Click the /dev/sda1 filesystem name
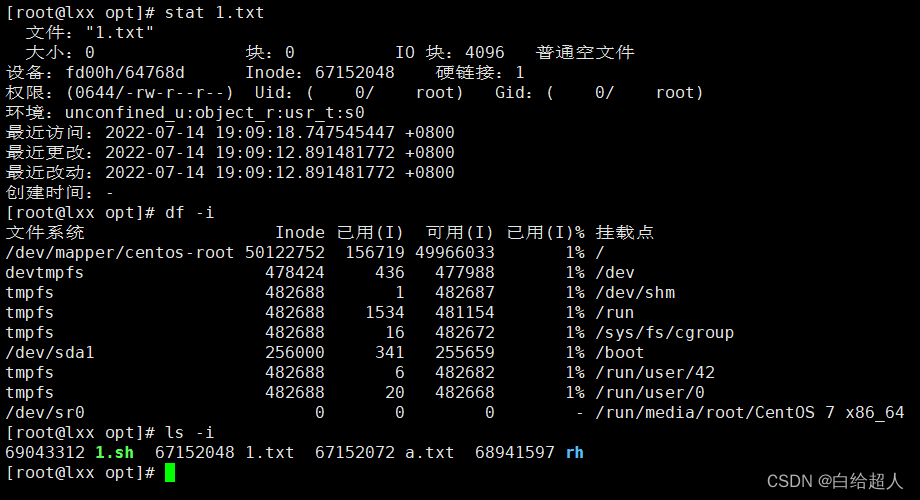 click(50, 352)
